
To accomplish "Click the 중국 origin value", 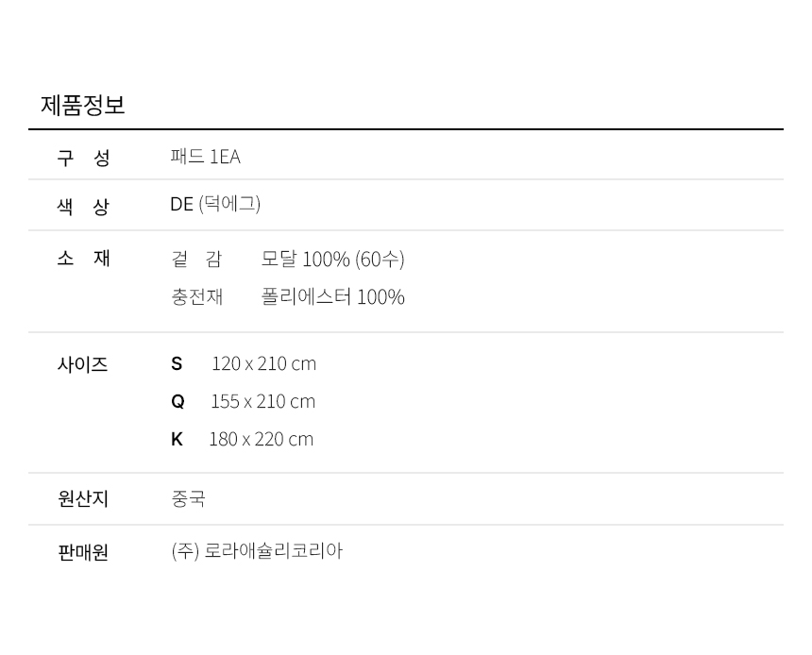I will coord(188,498).
